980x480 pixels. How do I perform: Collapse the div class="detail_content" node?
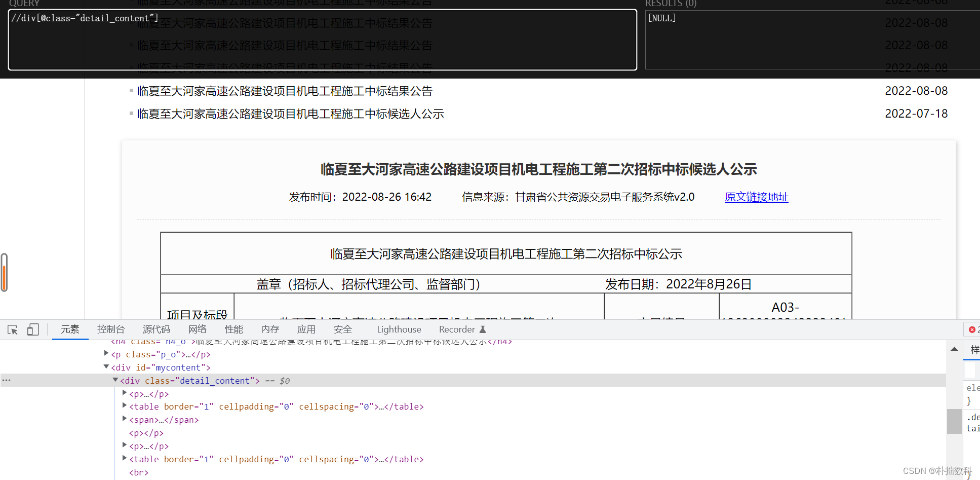(115, 380)
